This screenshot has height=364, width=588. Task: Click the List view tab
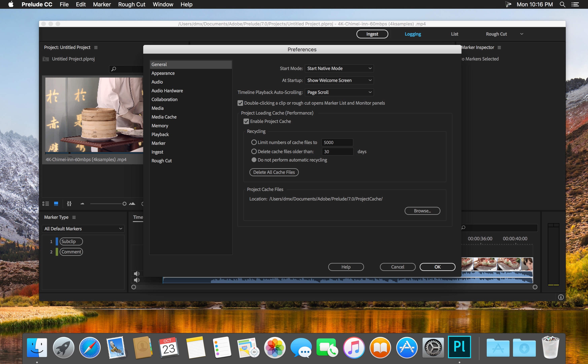coord(454,34)
